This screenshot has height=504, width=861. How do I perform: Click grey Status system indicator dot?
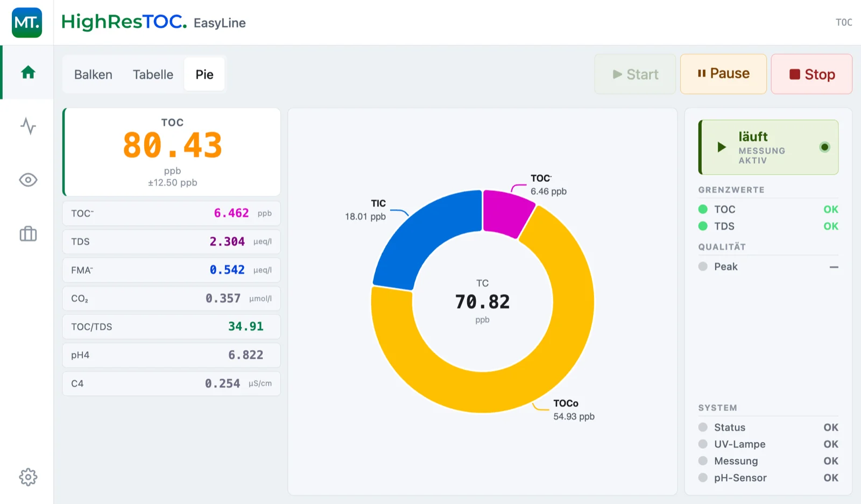tap(703, 427)
